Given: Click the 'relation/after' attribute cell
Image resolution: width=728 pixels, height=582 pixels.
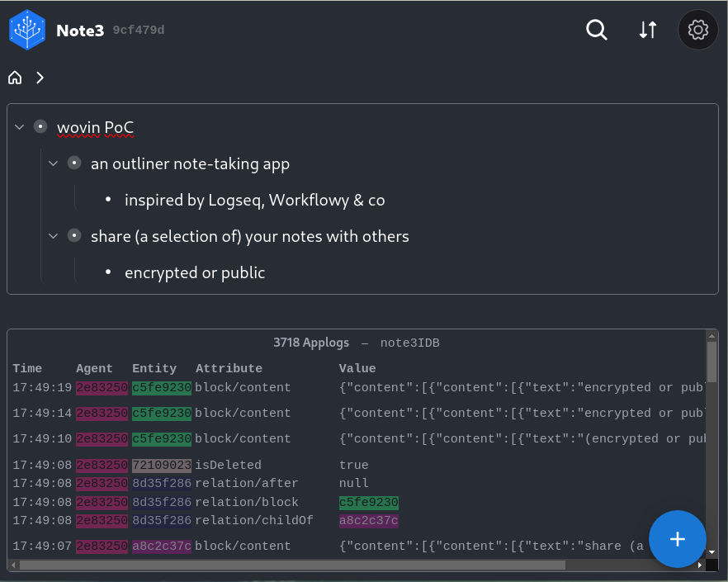Looking at the screenshot, I should pos(246,484).
